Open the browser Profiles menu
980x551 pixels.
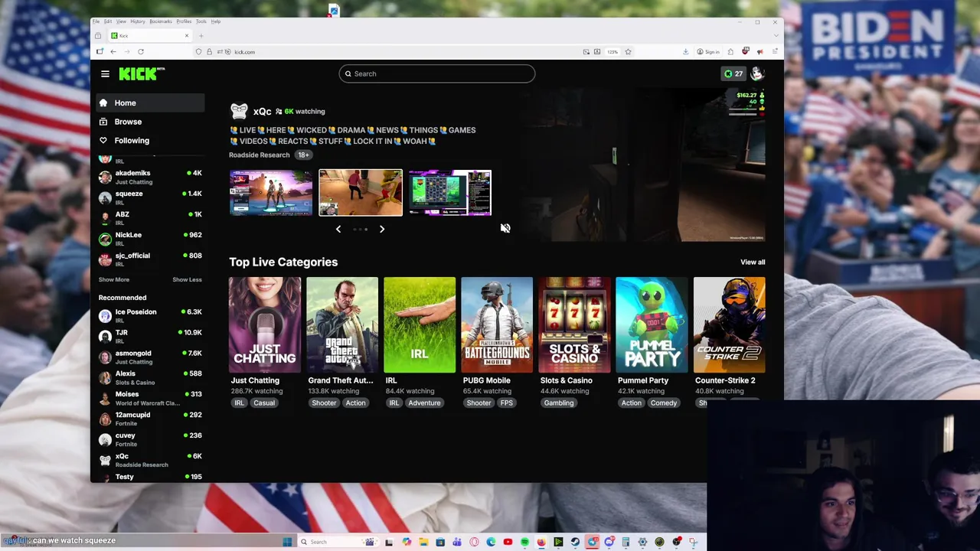[x=185, y=21]
